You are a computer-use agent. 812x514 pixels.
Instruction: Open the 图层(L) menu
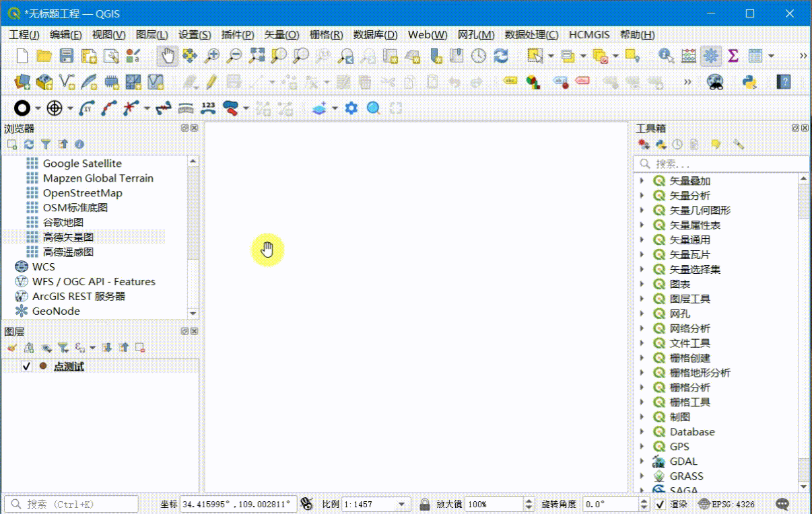pyautogui.click(x=151, y=35)
